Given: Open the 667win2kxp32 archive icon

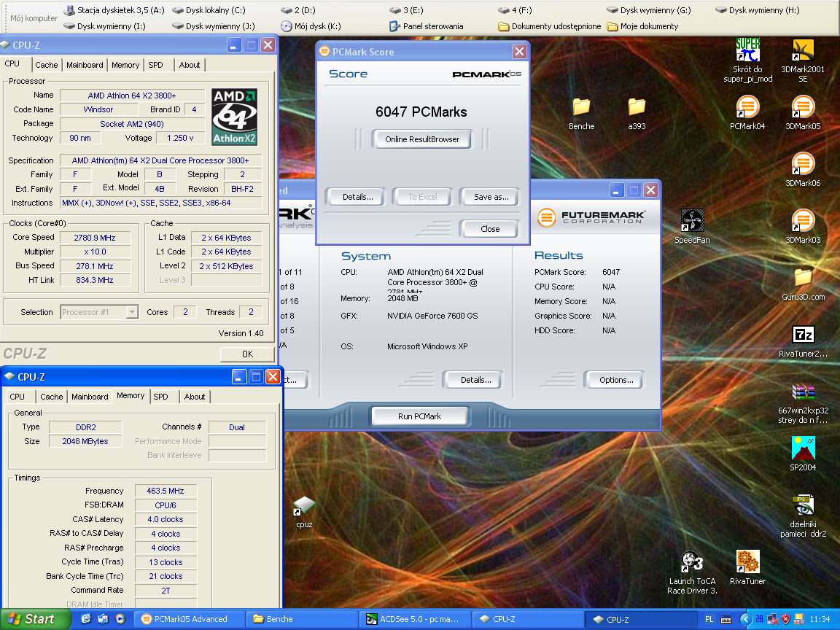Looking at the screenshot, I should click(x=803, y=402).
